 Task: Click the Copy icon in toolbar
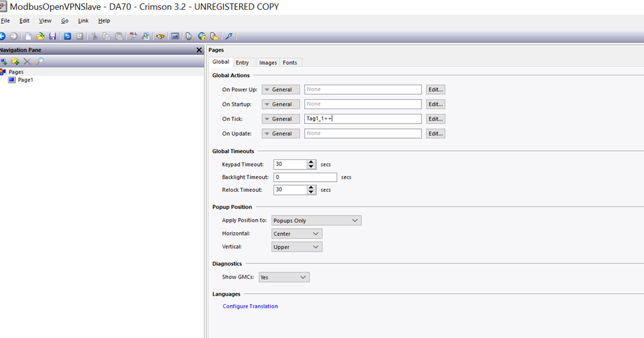coord(106,36)
